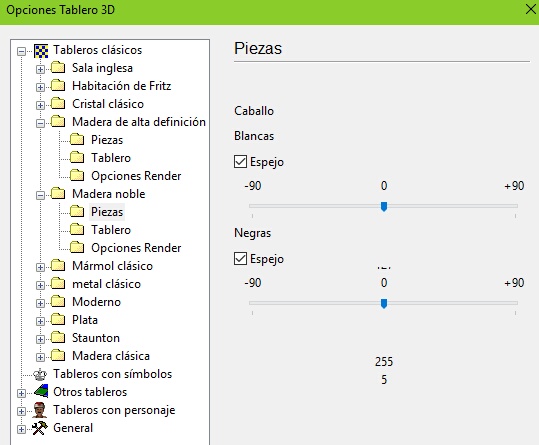
Task: Click the folder icon next to Plata
Action: [x=58, y=320]
